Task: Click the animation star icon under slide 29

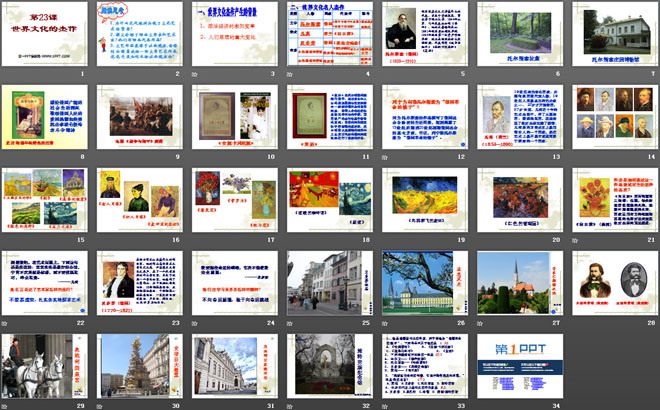Action: 4,406
